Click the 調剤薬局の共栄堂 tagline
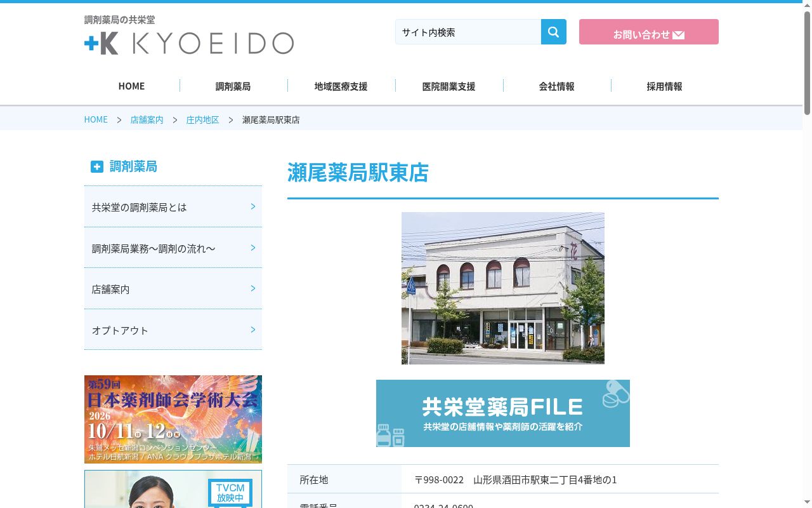This screenshot has width=812, height=508. [x=119, y=20]
